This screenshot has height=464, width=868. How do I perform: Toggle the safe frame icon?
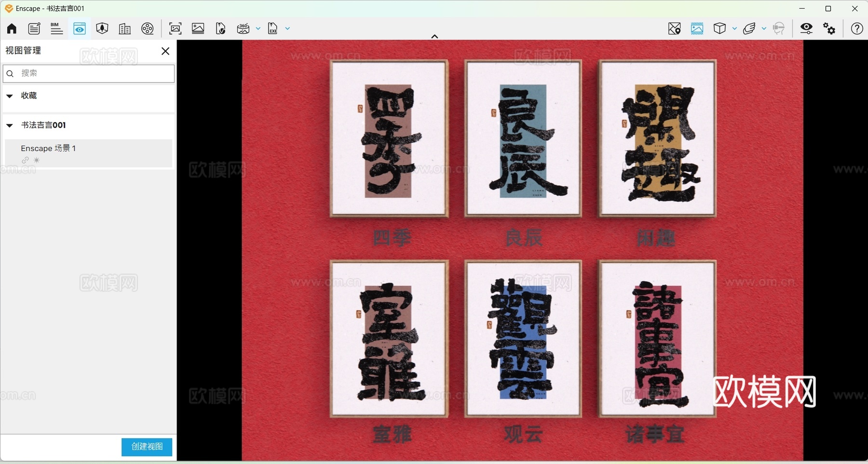tap(697, 28)
